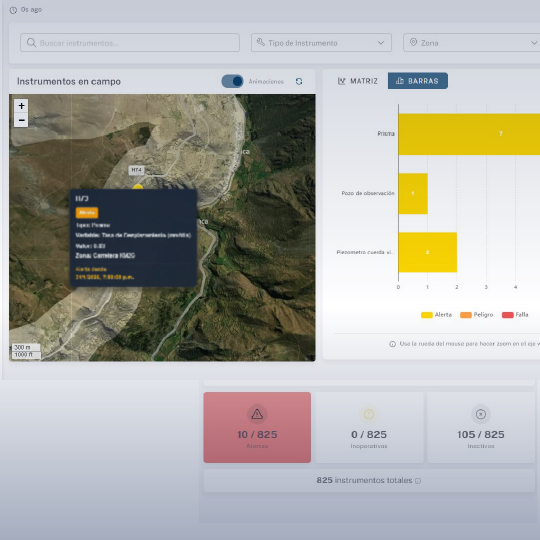Click the refresh icon next to Animaciones
The height and width of the screenshot is (540, 540).
[x=299, y=81]
